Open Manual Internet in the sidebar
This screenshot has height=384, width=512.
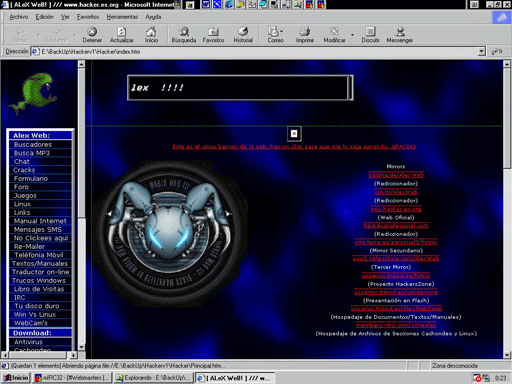pos(40,221)
